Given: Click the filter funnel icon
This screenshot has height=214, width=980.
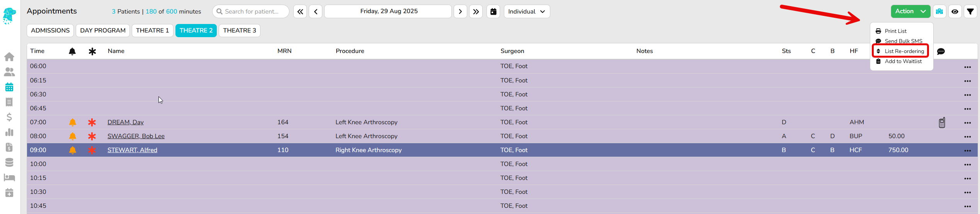Looking at the screenshot, I should [970, 12].
